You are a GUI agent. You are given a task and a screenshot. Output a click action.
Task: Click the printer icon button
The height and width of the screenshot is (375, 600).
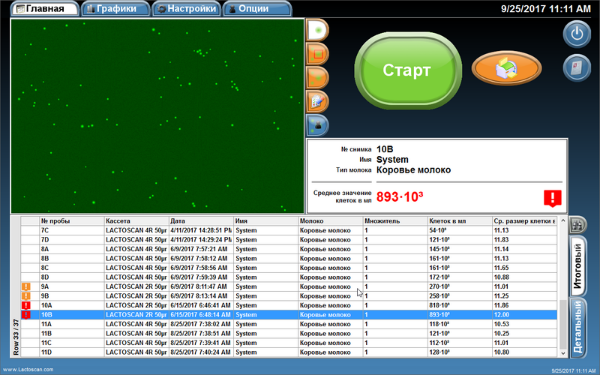click(x=507, y=68)
